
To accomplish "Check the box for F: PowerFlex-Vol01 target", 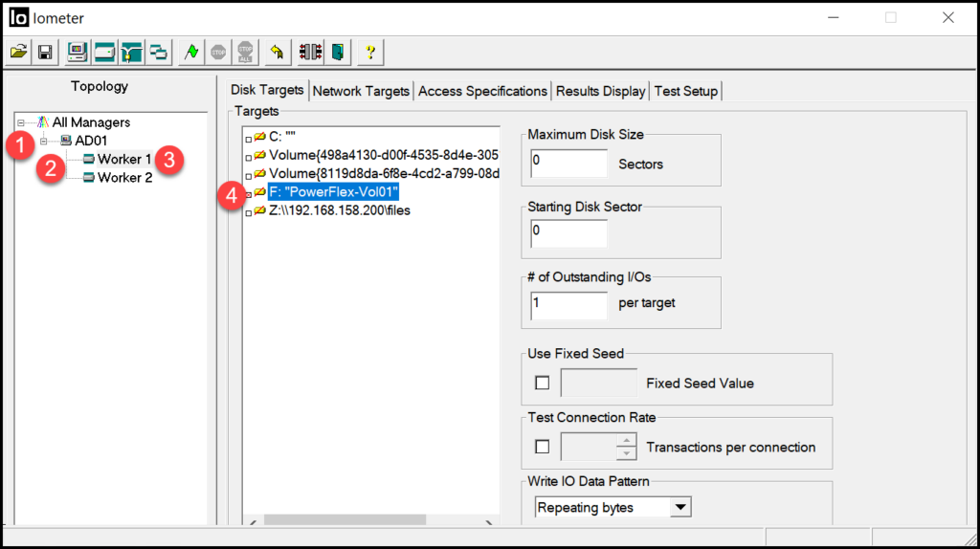I will [x=248, y=194].
